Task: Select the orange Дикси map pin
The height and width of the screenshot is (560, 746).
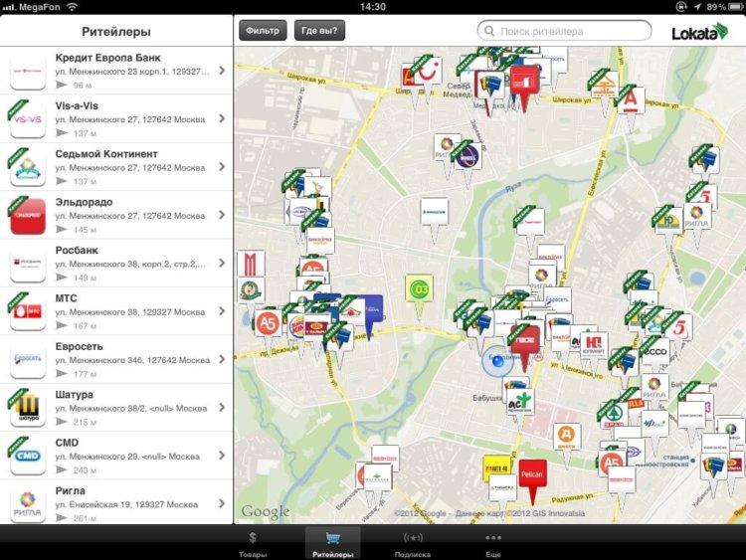Action: click(567, 437)
